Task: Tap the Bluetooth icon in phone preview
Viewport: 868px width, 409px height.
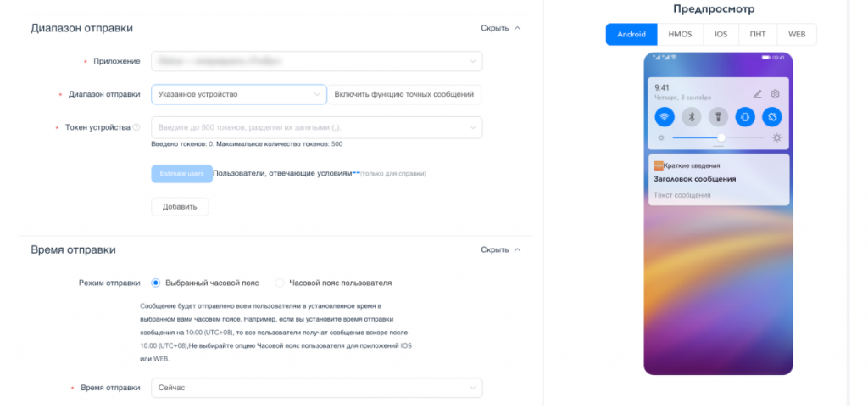Action: pyautogui.click(x=692, y=117)
